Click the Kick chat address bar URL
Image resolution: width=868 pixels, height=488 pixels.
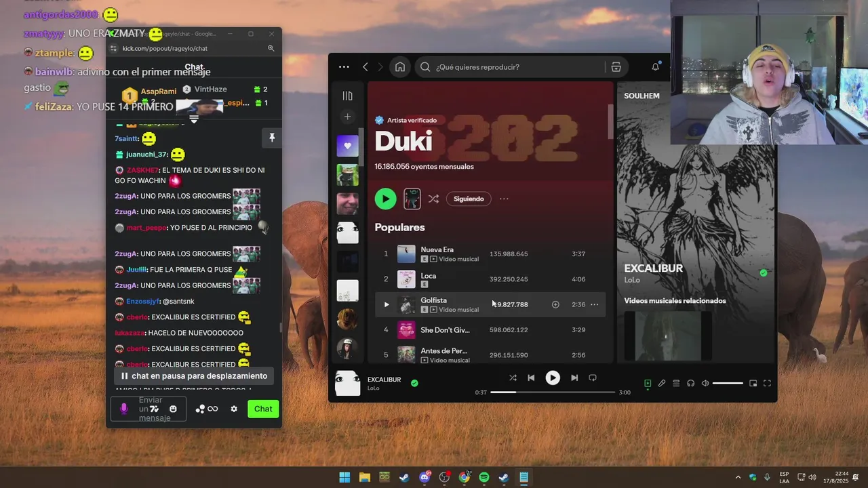pos(165,48)
